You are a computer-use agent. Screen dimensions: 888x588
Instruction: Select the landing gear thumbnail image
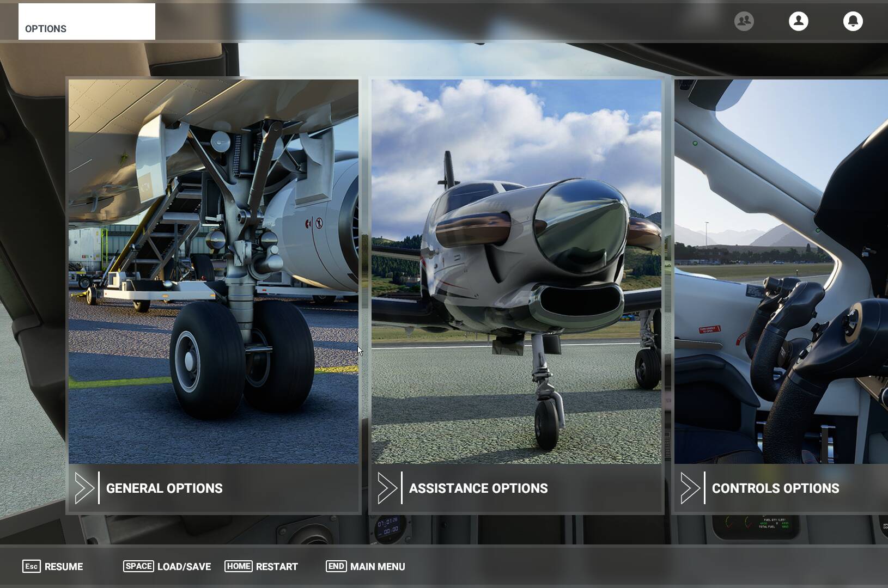(x=214, y=272)
